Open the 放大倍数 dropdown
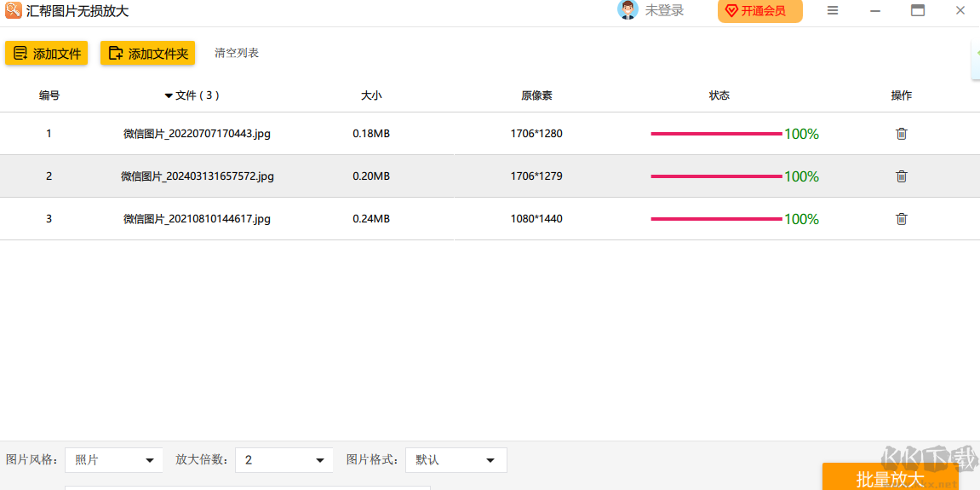980x490 pixels. click(x=284, y=460)
